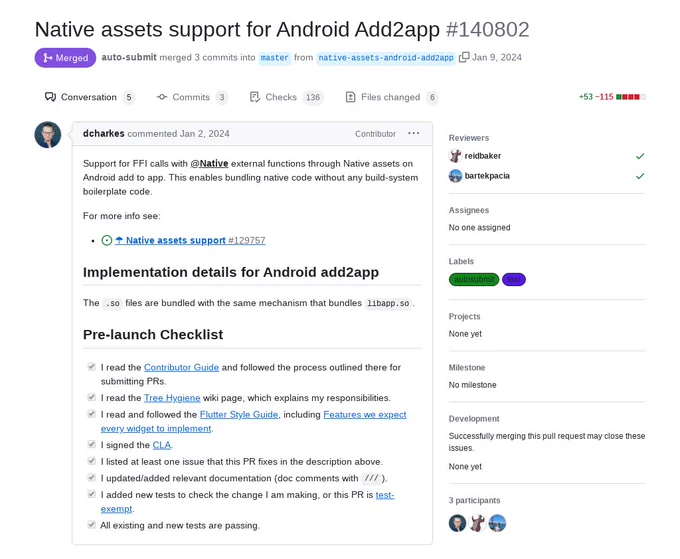Click dcharkes author avatar beside comment
680x559 pixels.
coord(48,134)
